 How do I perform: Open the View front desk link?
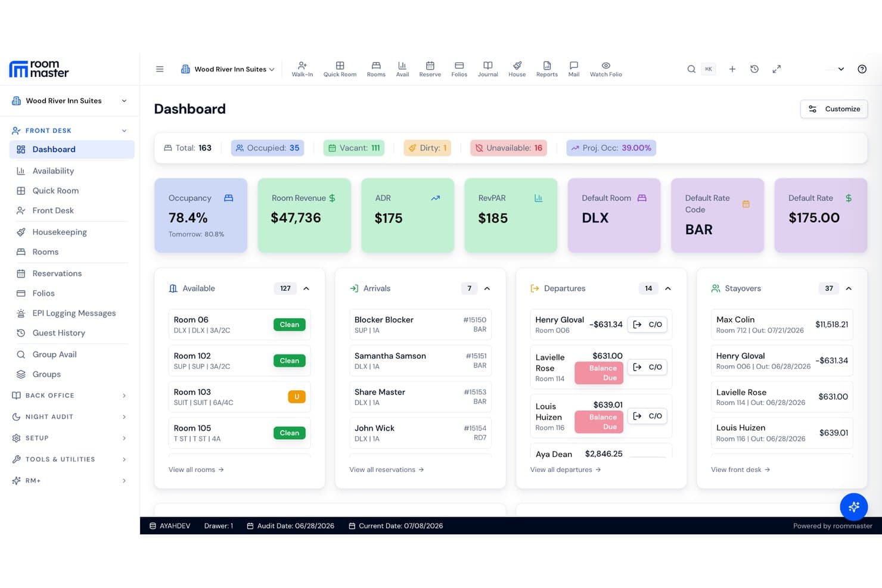pyautogui.click(x=741, y=469)
